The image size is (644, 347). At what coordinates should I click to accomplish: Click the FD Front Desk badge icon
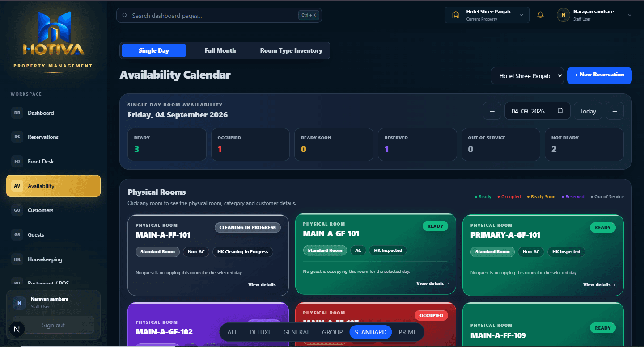(17, 162)
